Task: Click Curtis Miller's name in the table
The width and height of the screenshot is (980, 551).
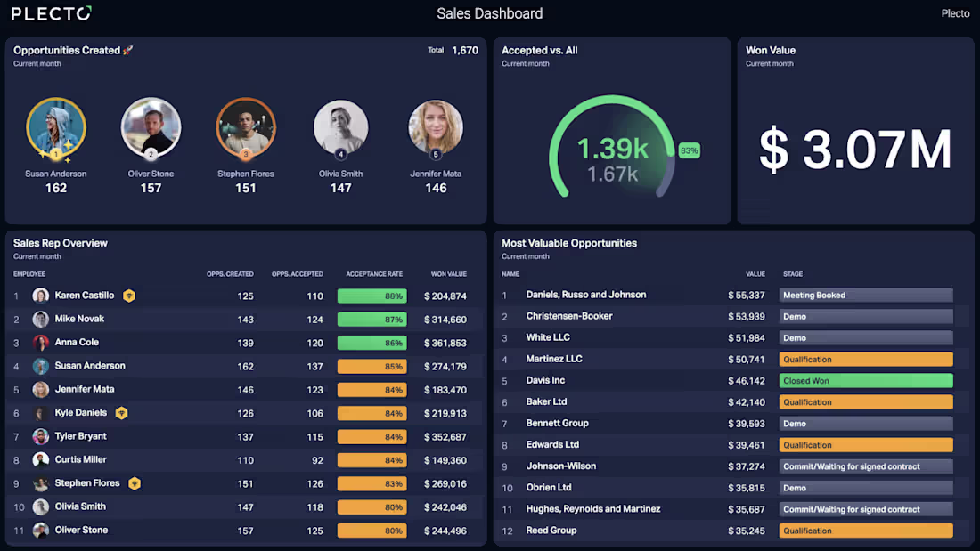Action: (80, 459)
